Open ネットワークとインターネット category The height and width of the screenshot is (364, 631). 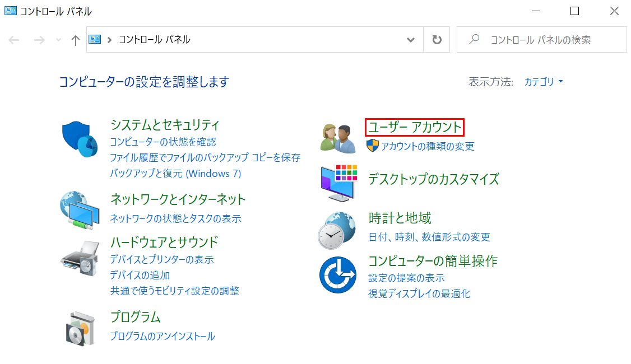pyautogui.click(x=178, y=199)
